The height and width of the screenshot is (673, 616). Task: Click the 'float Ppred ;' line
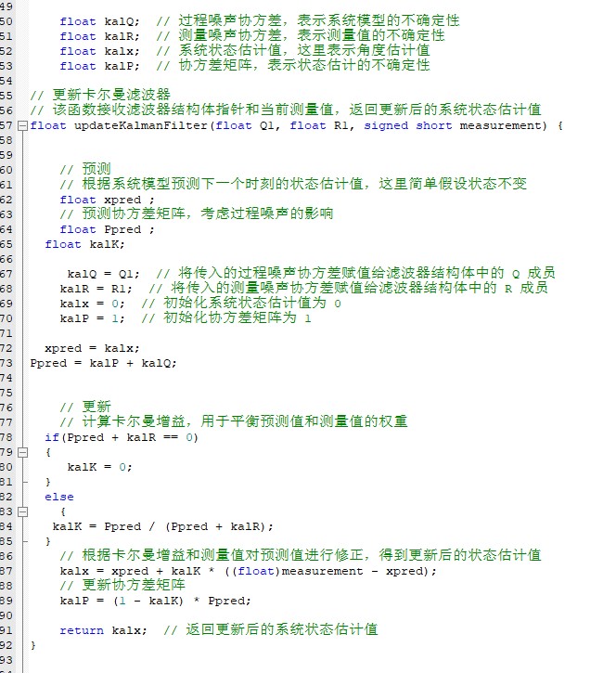point(107,229)
